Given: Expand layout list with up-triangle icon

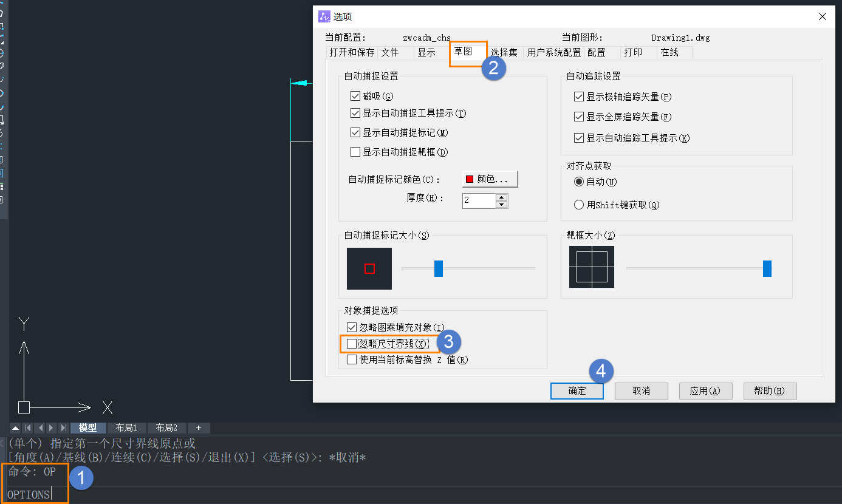Looking at the screenshot, I should (x=15, y=428).
